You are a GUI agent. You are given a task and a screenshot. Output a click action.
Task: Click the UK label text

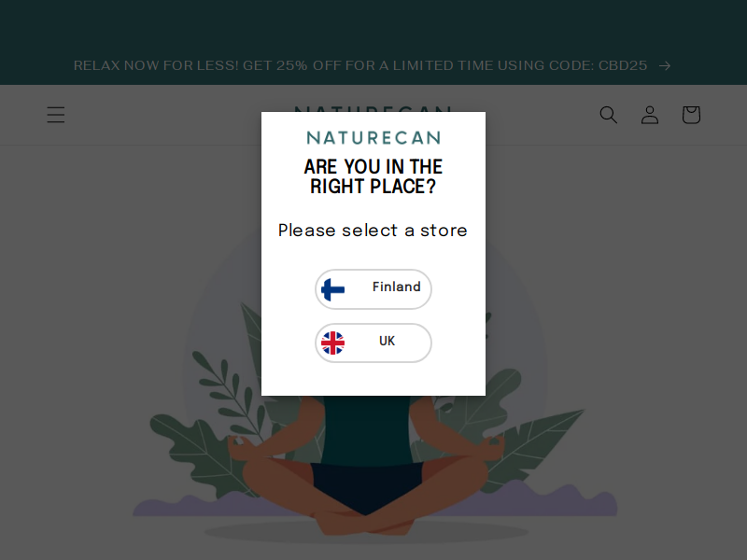tap(387, 341)
